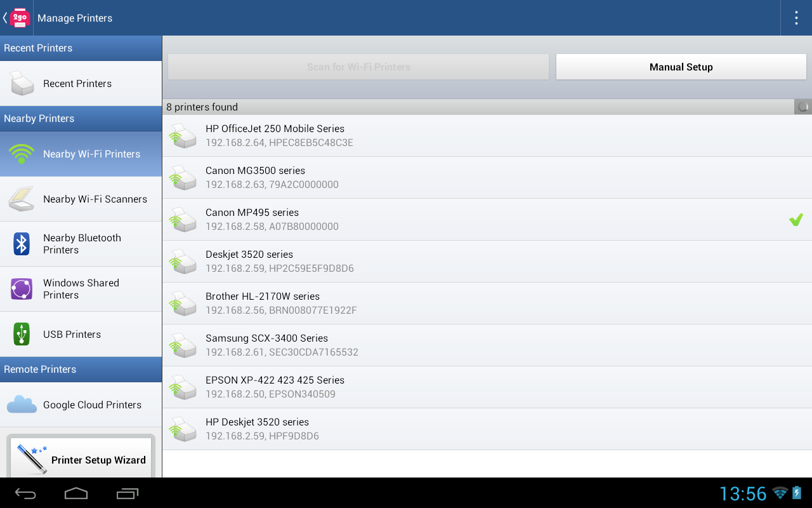Click the Recent Printers printer icon

tap(22, 83)
